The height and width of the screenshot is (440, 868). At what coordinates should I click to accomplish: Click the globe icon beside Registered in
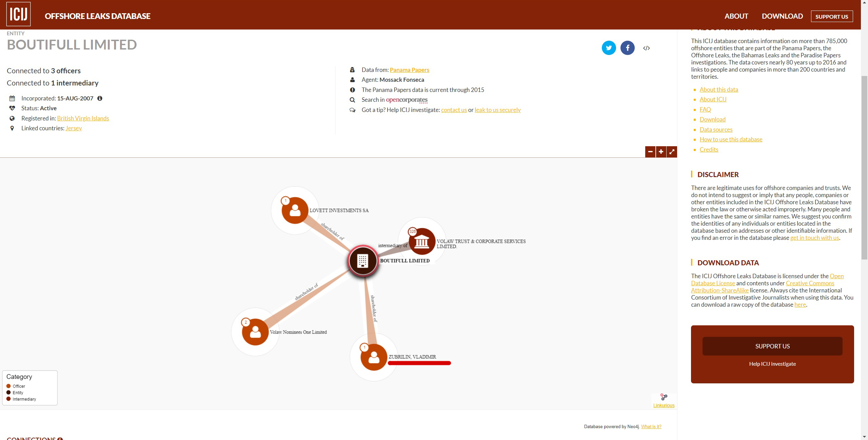pyautogui.click(x=12, y=118)
